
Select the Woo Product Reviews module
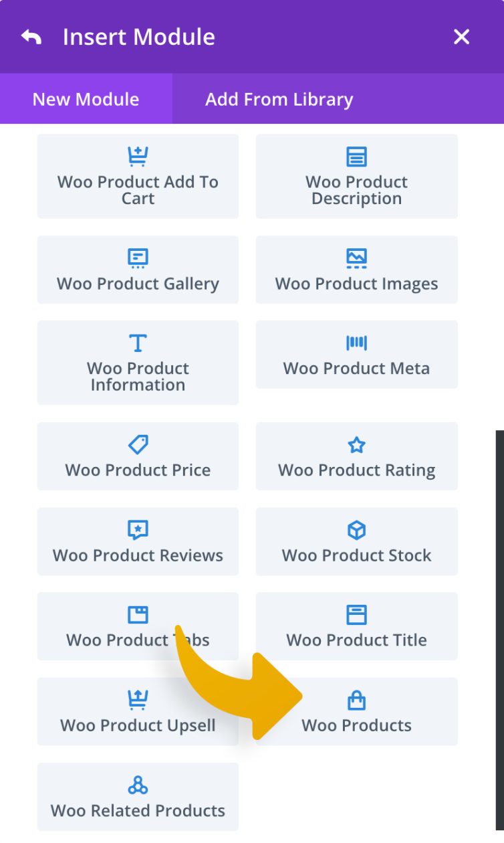[138, 542]
